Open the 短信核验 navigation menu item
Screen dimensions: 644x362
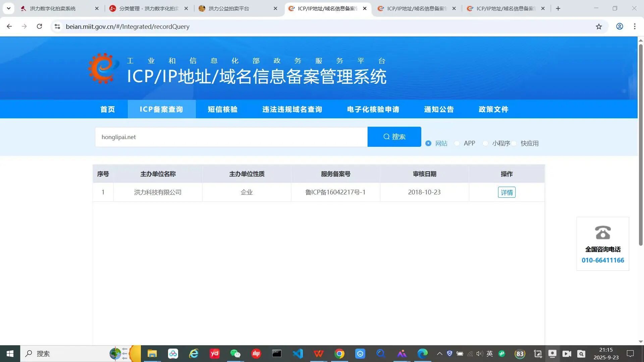click(x=222, y=109)
